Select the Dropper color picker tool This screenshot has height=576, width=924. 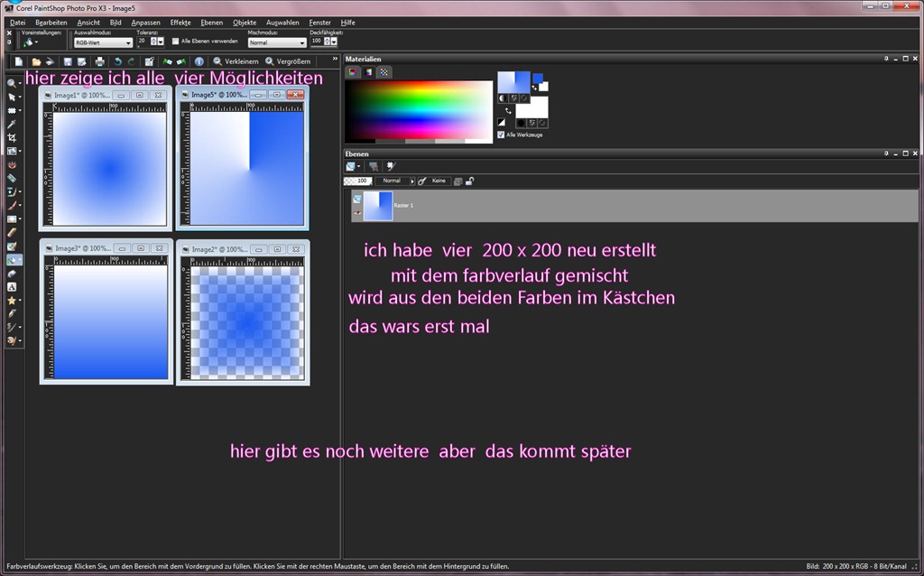click(x=11, y=125)
